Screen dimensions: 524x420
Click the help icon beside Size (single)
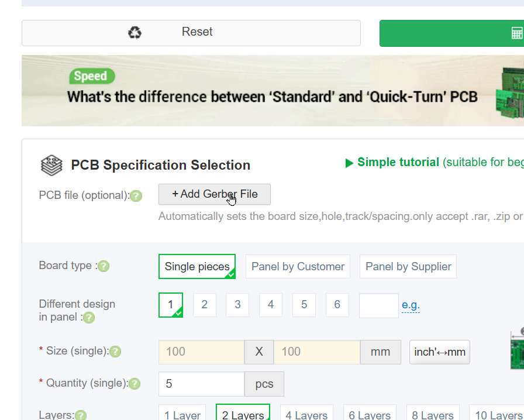115,352
